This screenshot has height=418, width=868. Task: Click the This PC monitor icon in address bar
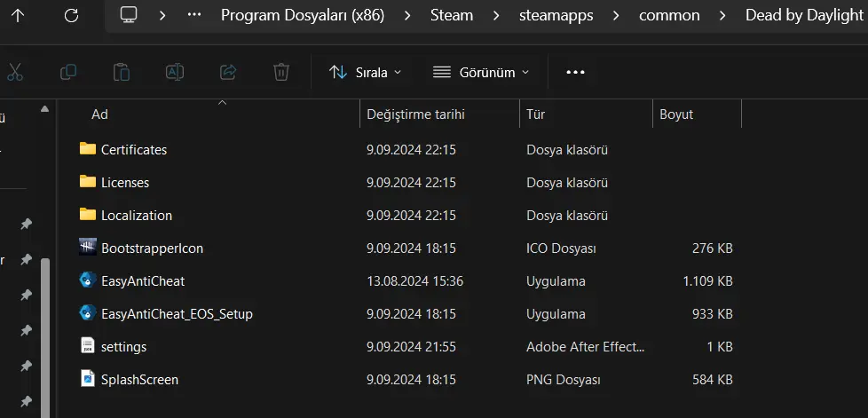click(129, 15)
